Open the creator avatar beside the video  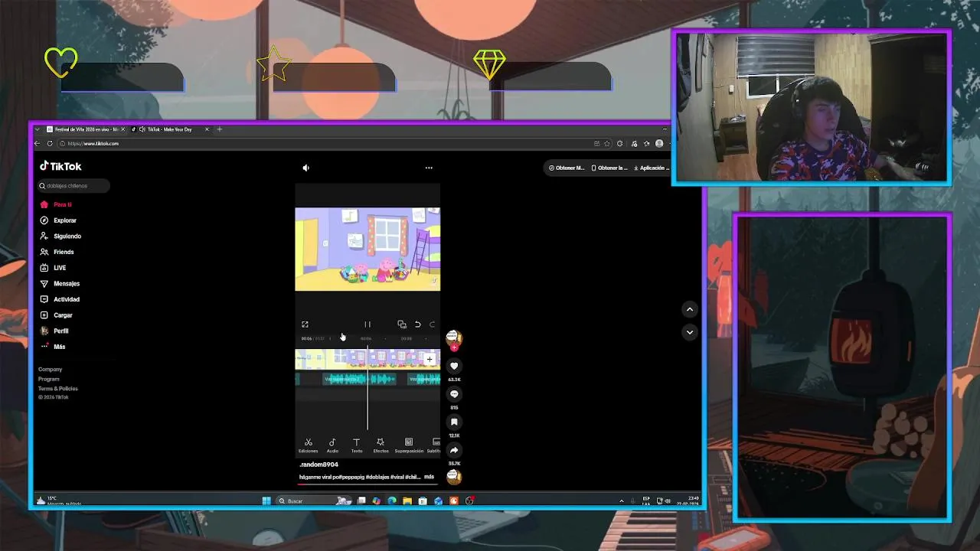(454, 337)
